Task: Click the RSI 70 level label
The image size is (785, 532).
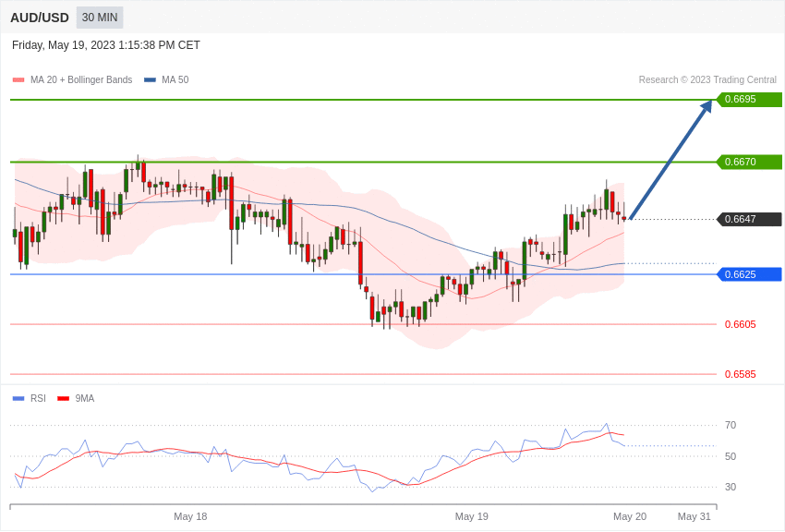Action: pyautogui.click(x=731, y=425)
